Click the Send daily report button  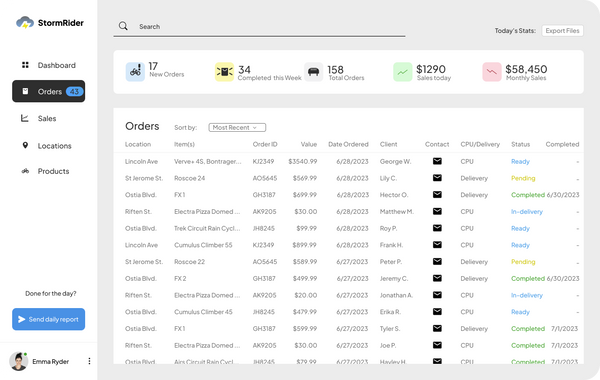[49, 319]
